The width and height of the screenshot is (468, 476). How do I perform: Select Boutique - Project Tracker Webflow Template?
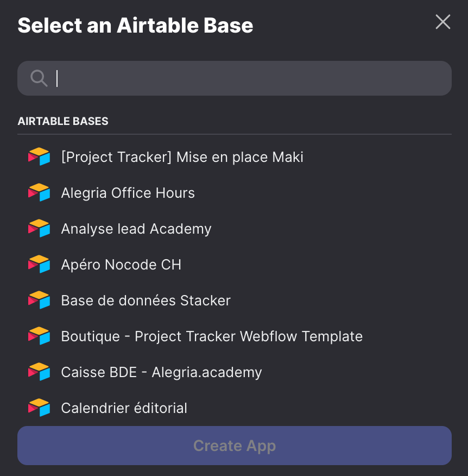235,336
